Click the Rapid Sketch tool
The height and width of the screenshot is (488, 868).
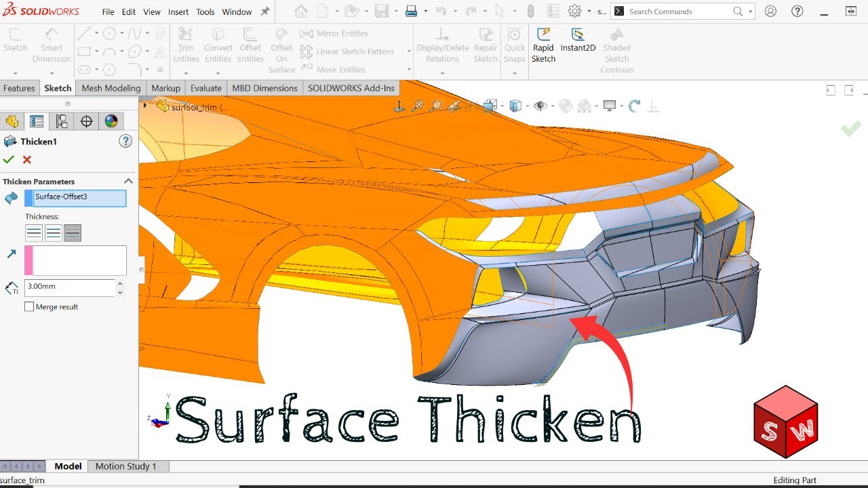pyautogui.click(x=543, y=45)
